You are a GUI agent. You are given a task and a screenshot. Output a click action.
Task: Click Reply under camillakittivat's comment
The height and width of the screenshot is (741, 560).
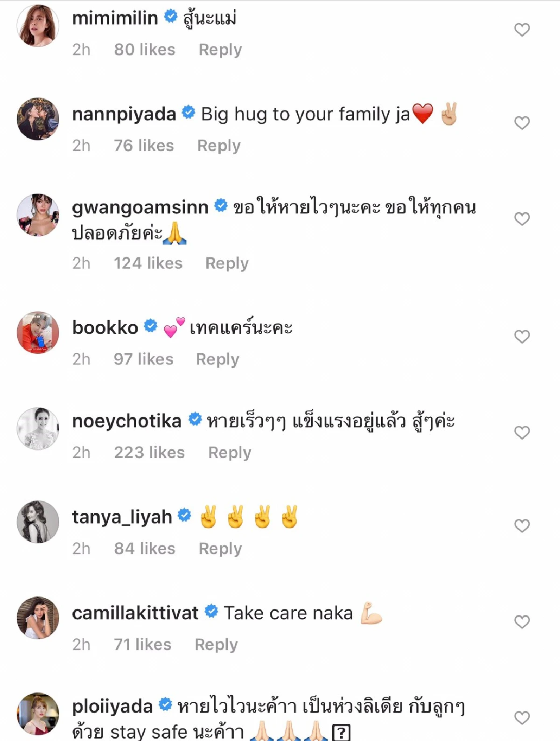217,645
